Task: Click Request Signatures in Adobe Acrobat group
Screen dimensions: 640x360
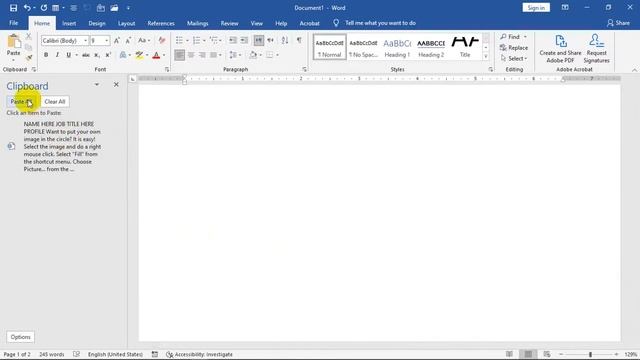Action: pos(596,49)
